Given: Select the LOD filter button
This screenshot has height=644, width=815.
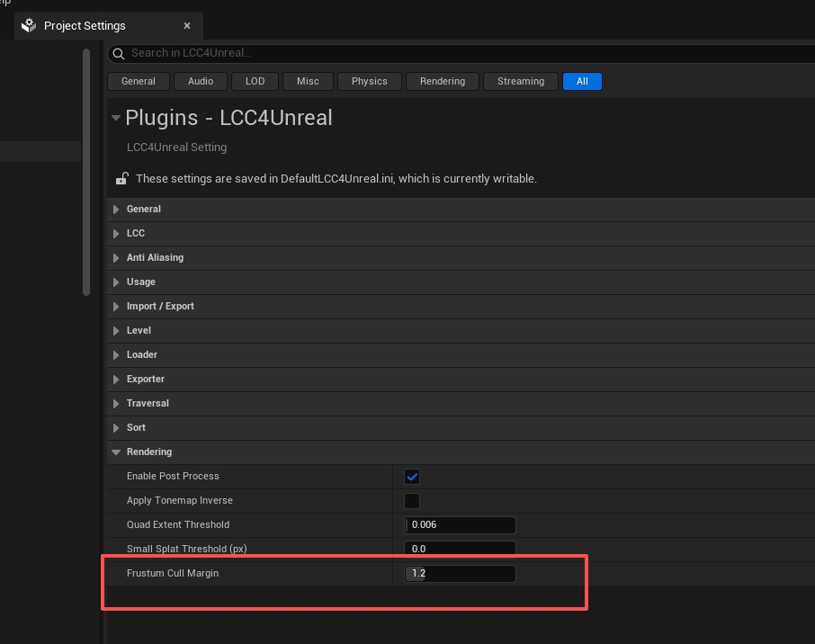Looking at the screenshot, I should click(255, 82).
